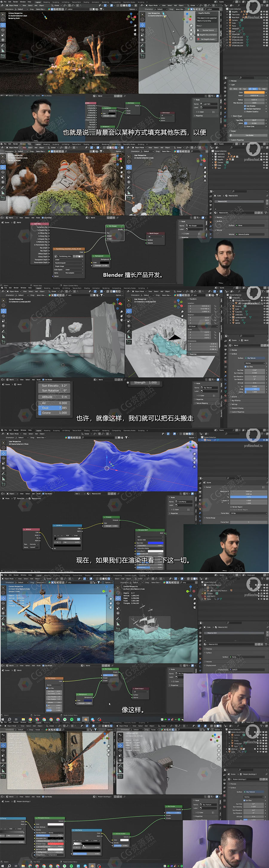This screenshot has width=269, height=868.
Task: Select the Scale tool in statue landscape window
Action: [x=3, y=321]
